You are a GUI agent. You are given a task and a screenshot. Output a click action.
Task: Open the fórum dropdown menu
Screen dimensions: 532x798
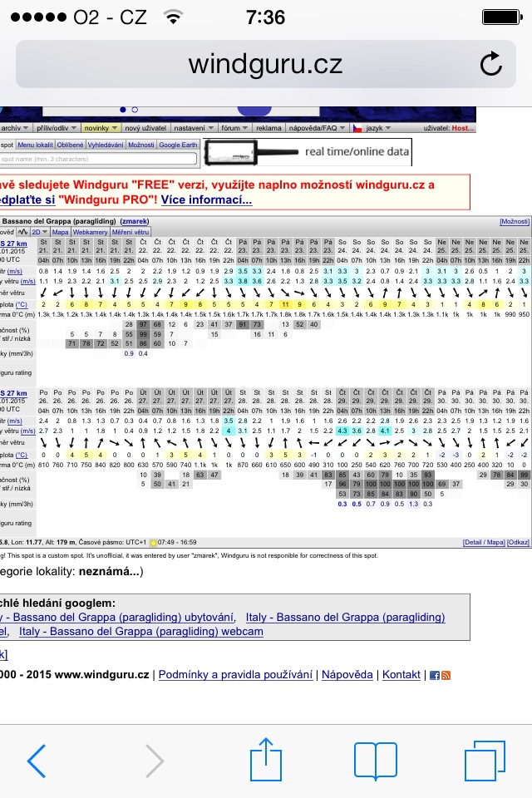234,128
